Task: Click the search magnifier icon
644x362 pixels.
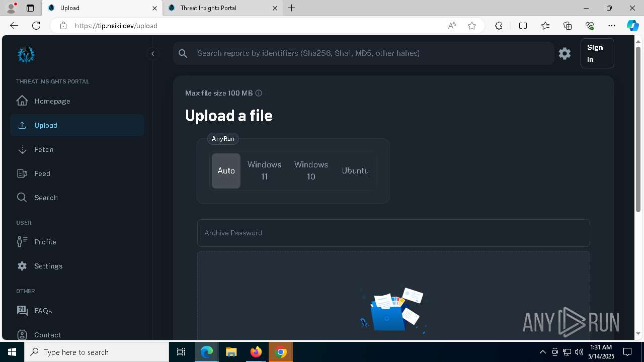Action: click(183, 53)
